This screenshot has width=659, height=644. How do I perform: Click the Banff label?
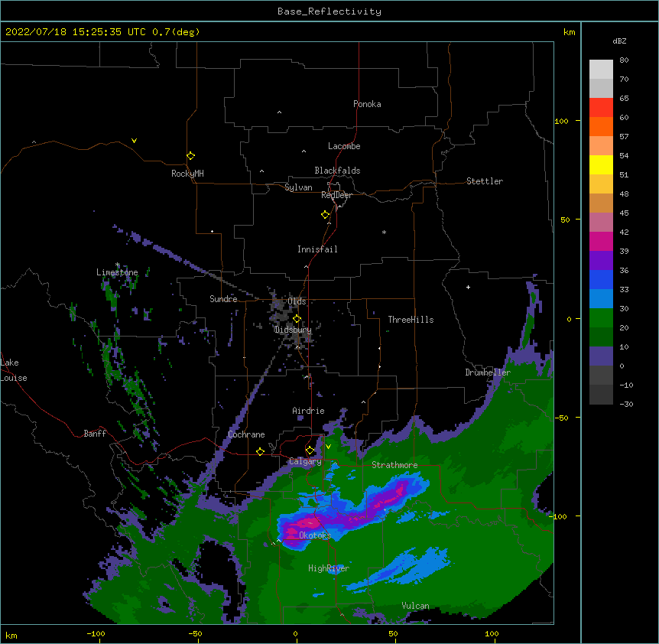point(95,434)
